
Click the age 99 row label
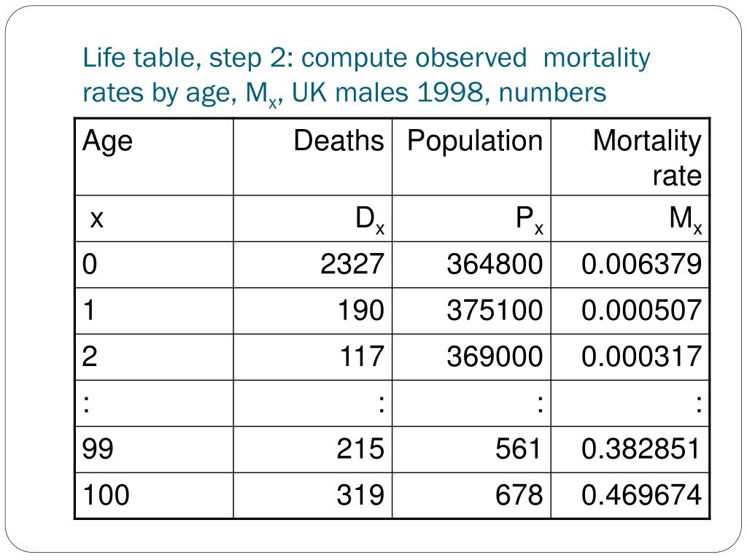pyautogui.click(x=98, y=449)
